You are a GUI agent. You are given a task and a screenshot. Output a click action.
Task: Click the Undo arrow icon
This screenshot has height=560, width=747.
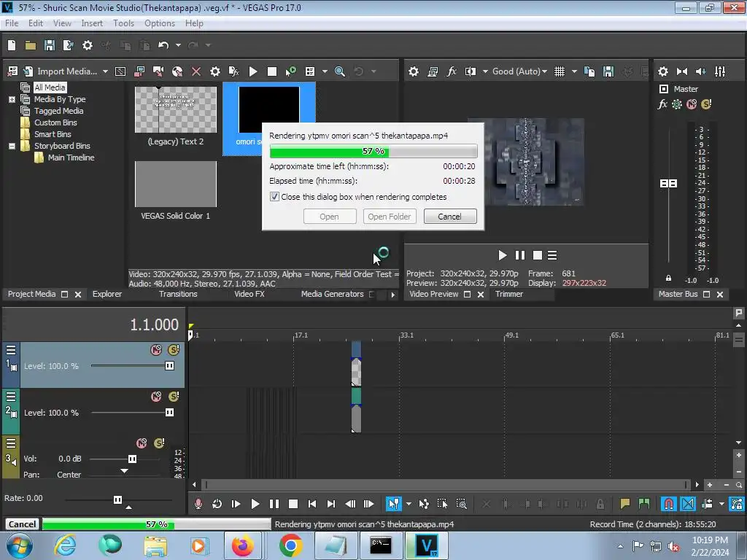[163, 45]
